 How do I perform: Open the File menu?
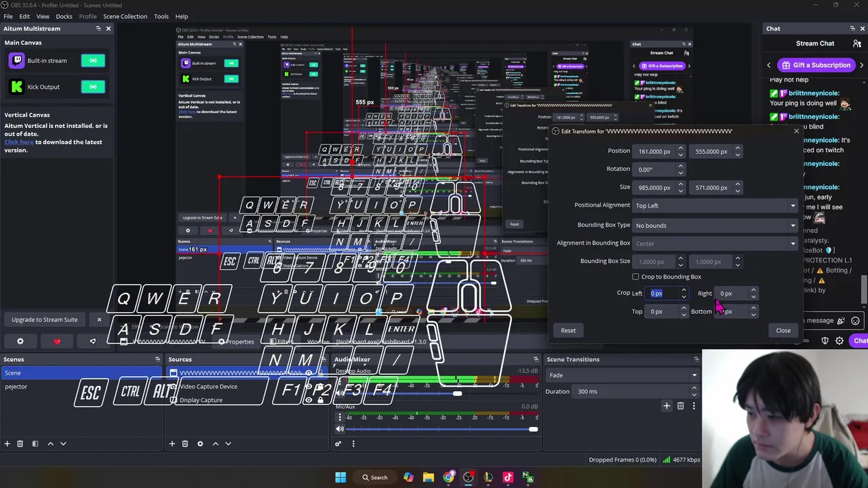click(8, 16)
